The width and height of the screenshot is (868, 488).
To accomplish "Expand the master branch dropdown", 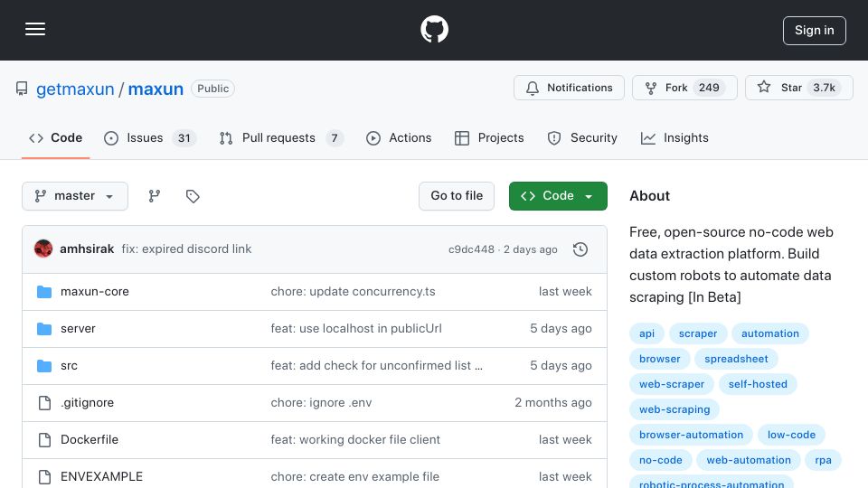I will (75, 196).
